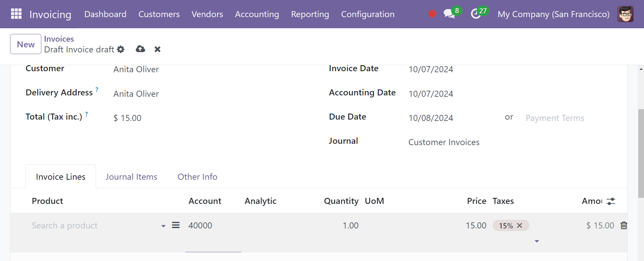
Task: Save record with cloud upload icon
Action: coord(140,49)
